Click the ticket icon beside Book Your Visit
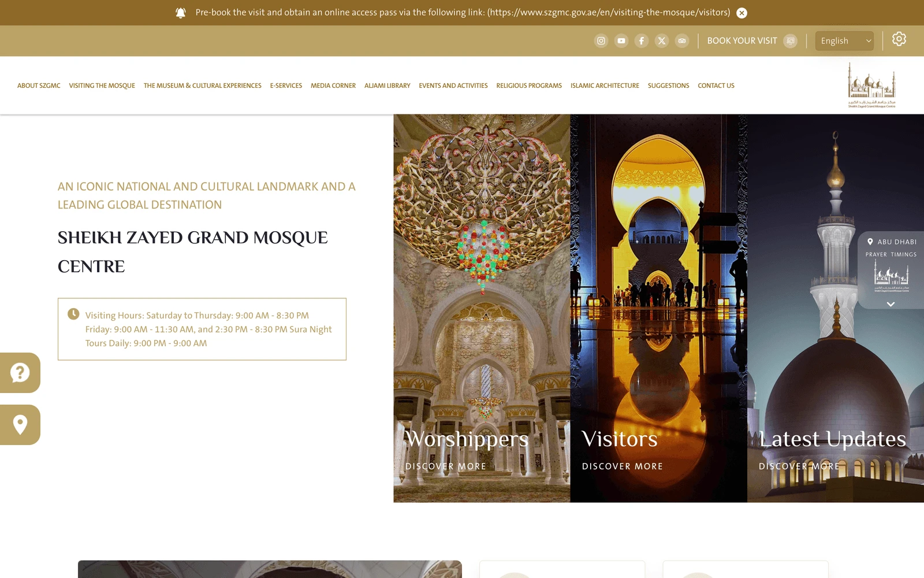The height and width of the screenshot is (578, 924). click(x=791, y=40)
